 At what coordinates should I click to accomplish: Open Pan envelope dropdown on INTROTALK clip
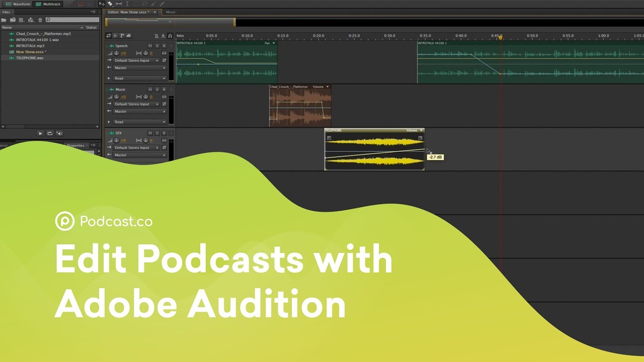[x=270, y=43]
